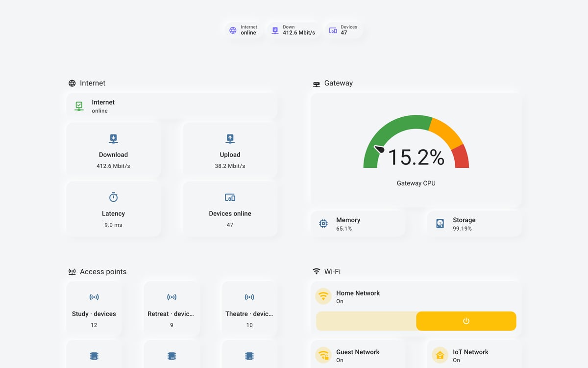Click the Theatre · devices label
The height and width of the screenshot is (368, 588).
(x=249, y=314)
